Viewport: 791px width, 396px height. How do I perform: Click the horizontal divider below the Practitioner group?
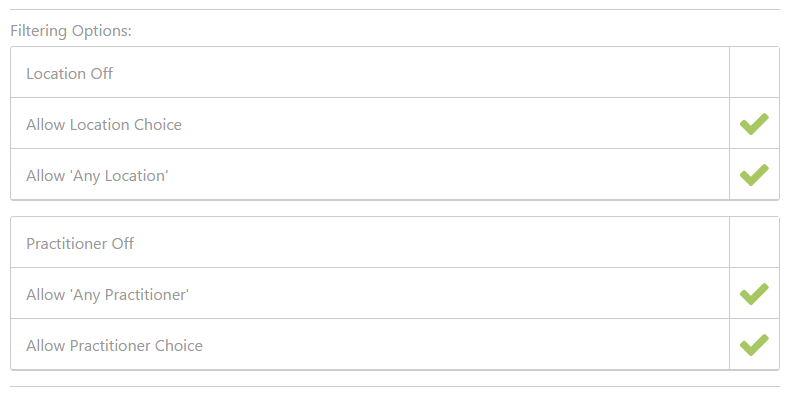(395, 386)
